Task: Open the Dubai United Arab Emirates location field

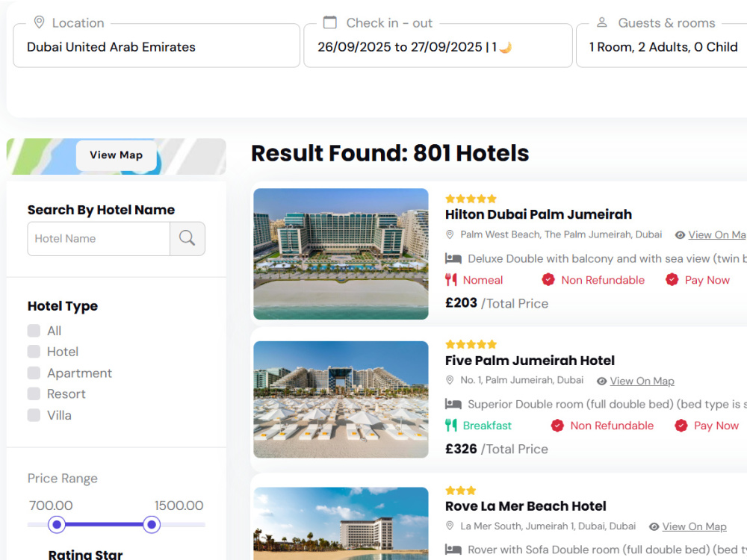Action: pos(156,46)
